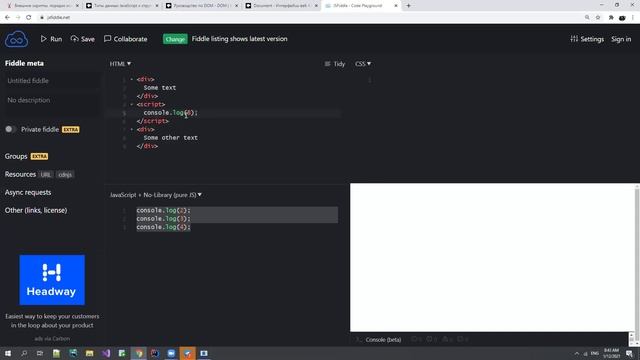Open the Chrome three-dot menu
The image size is (640, 360).
[x=633, y=17]
